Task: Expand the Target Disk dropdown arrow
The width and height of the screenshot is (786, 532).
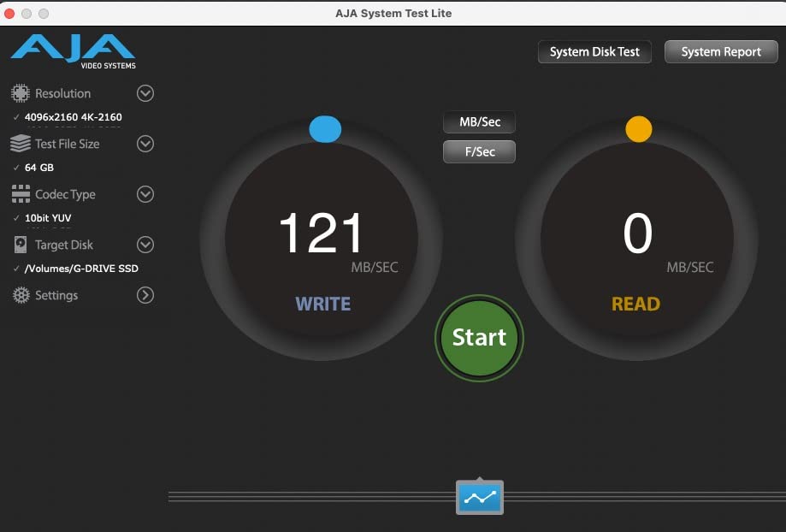Action: pos(145,245)
